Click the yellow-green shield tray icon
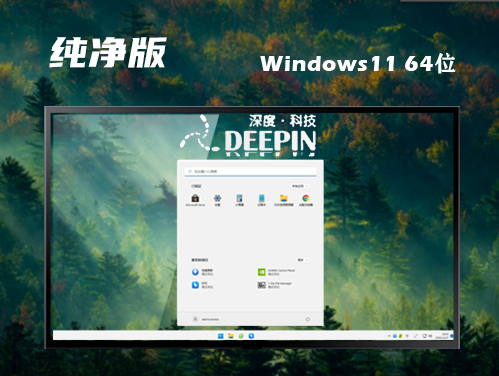499x376 pixels. [x=400, y=336]
